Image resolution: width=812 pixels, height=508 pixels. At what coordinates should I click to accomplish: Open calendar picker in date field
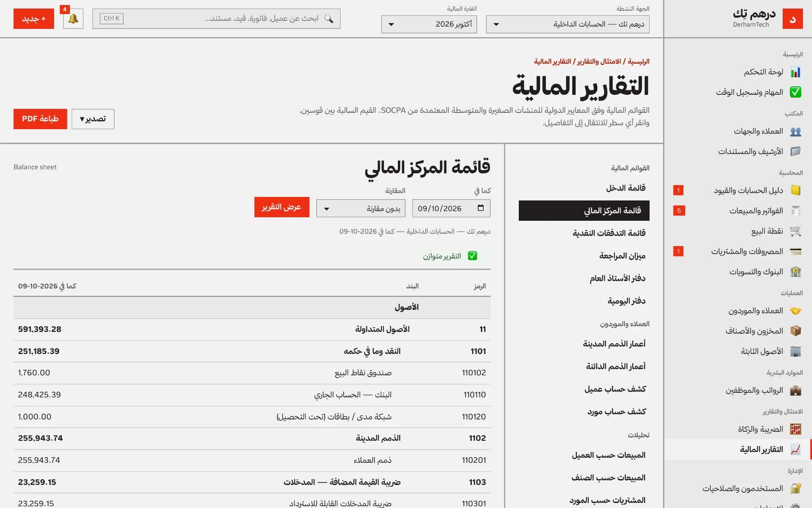point(480,208)
